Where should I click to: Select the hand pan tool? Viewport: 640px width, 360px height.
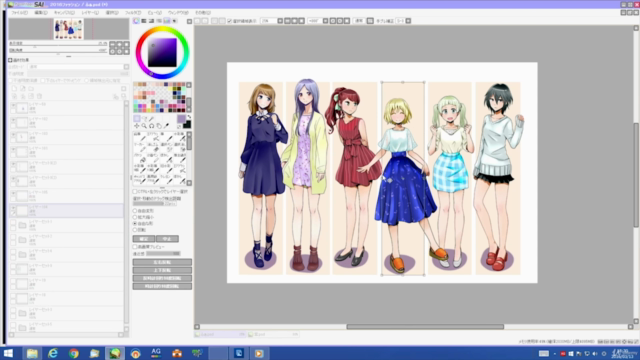point(159,126)
